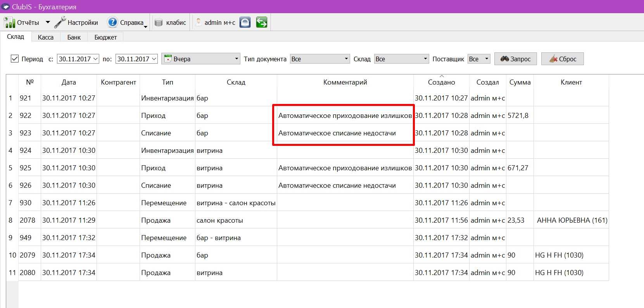Select document number 2079 cell
The width and height of the screenshot is (644, 308).
tap(29, 255)
